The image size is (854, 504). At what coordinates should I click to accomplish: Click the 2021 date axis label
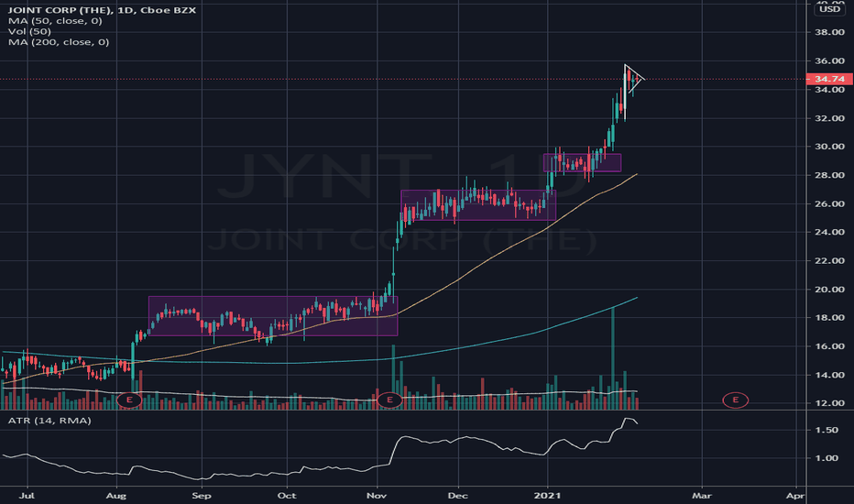click(547, 495)
